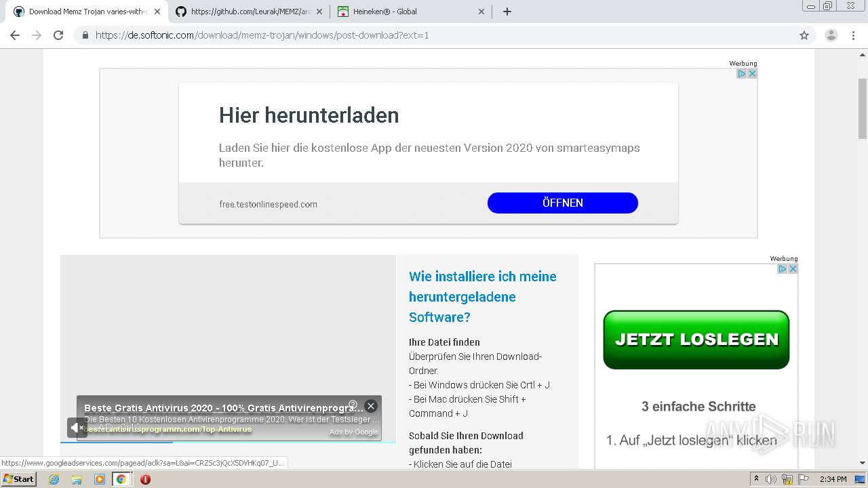Close the antivirus overlay ad
868x488 pixels.
pyautogui.click(x=371, y=406)
